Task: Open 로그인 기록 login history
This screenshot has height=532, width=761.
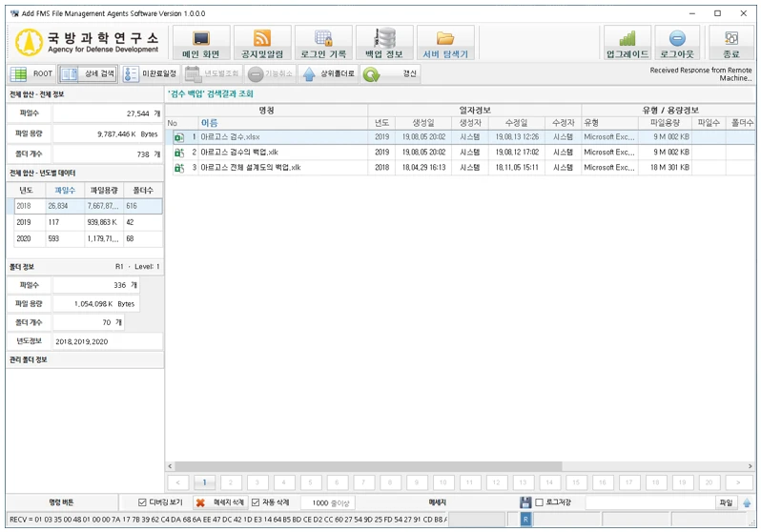Action: click(x=323, y=42)
